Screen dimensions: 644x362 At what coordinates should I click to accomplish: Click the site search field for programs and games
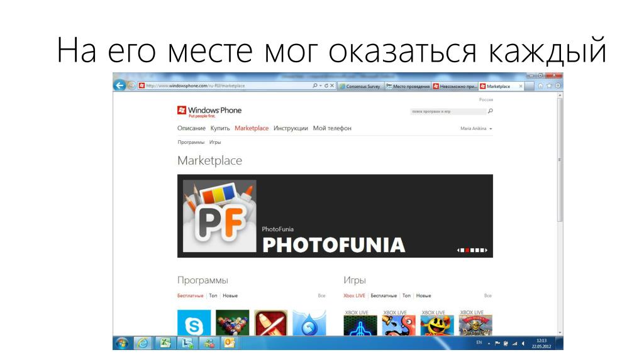click(x=448, y=111)
